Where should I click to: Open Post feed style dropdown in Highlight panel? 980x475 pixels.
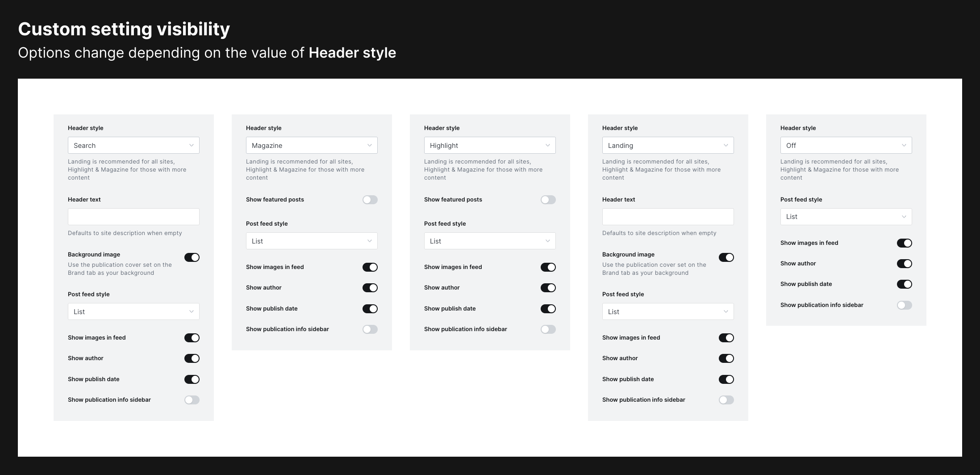pos(489,241)
